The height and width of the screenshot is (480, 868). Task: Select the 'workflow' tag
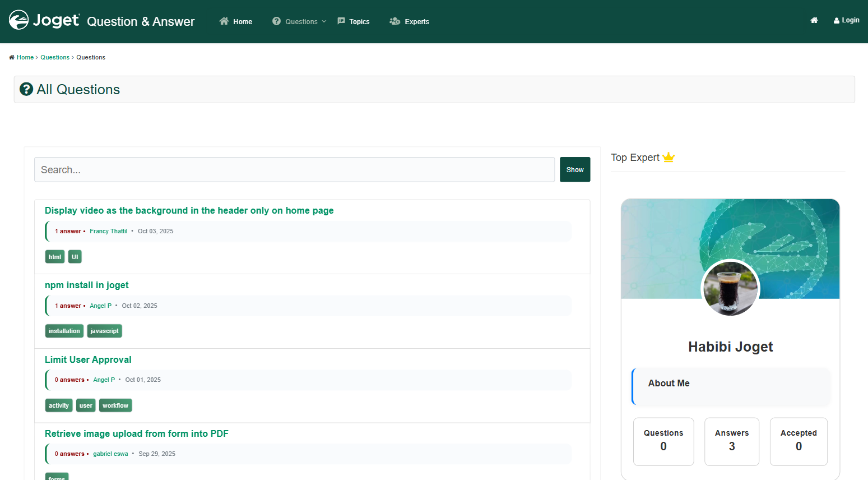[115, 405]
